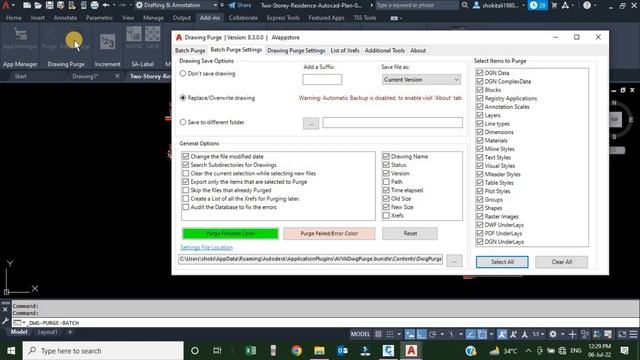
Task: Toggle Ortho mode icon in status bar
Action: pos(421,334)
